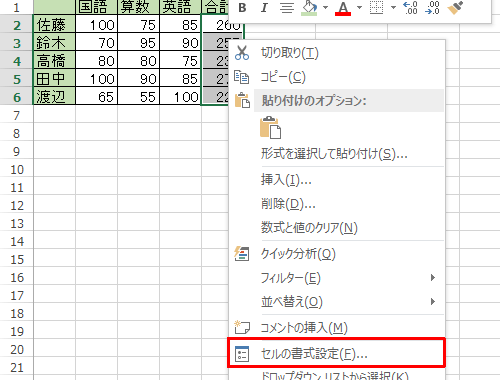
Task: Select row header 6
Action: coord(17,97)
